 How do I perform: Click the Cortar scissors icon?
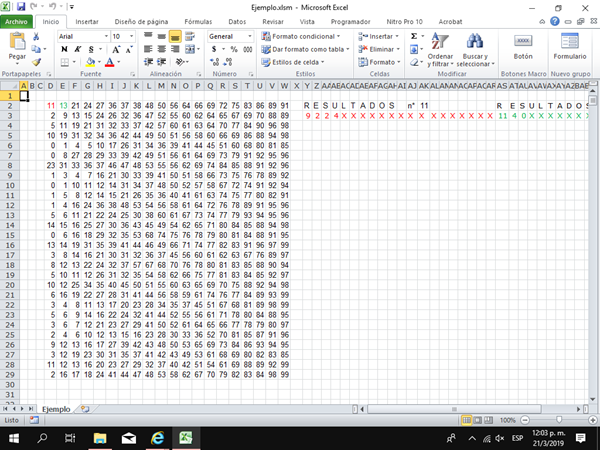coord(37,35)
